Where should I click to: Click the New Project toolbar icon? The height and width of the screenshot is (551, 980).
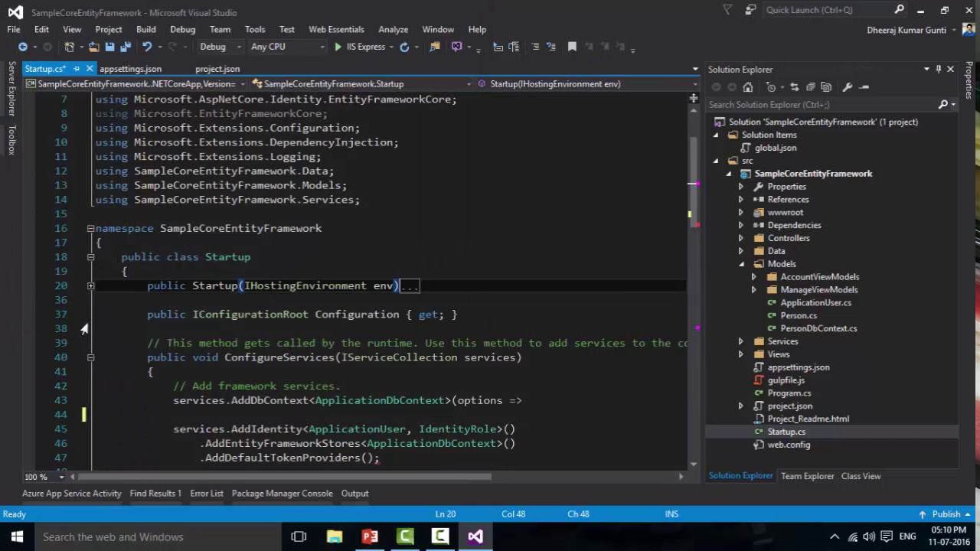pos(69,47)
